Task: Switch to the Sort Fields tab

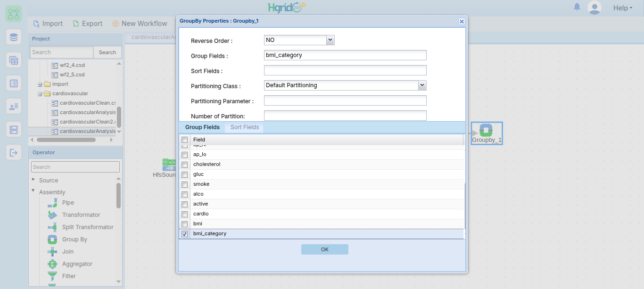Action: click(244, 127)
